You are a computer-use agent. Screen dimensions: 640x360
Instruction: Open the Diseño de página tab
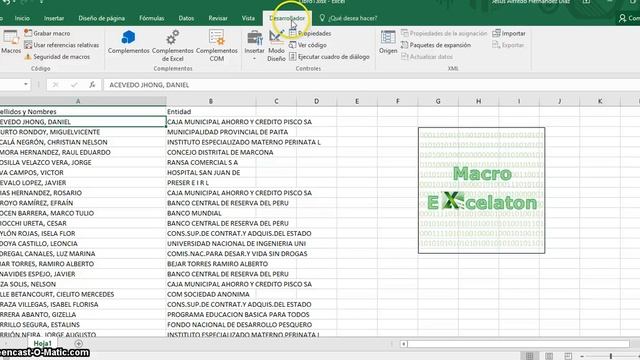point(102,18)
